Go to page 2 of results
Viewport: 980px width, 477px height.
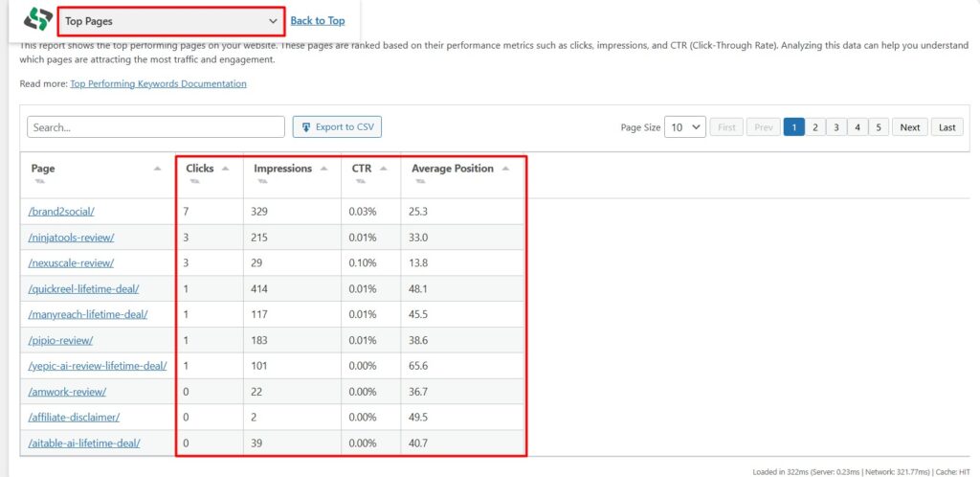click(x=814, y=127)
